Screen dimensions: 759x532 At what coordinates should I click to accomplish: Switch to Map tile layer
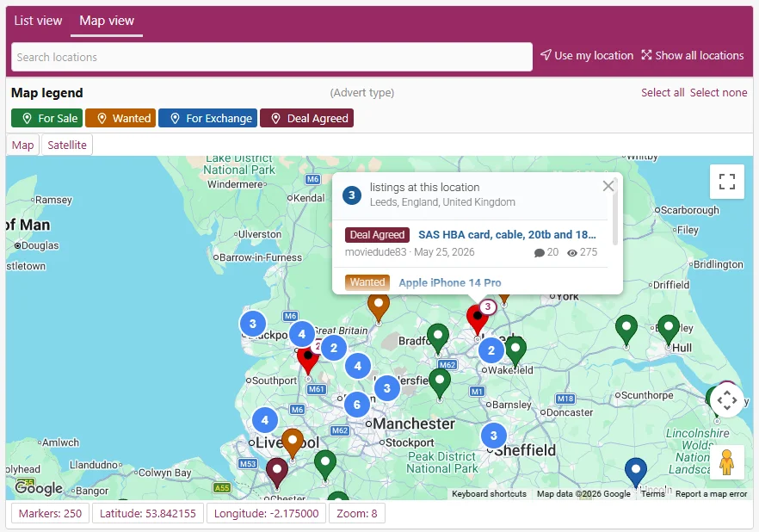[x=22, y=145]
